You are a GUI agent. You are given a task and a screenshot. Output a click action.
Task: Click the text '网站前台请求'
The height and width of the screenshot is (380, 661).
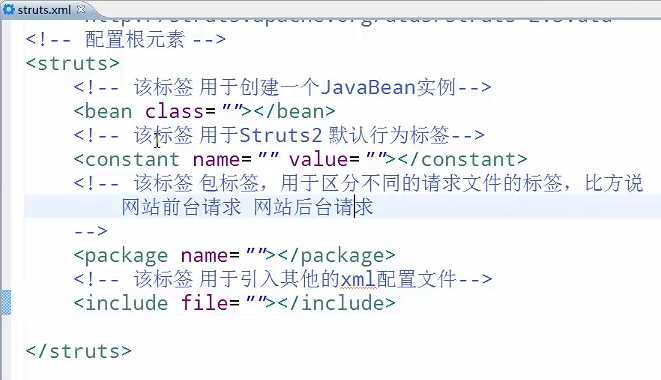coord(181,207)
